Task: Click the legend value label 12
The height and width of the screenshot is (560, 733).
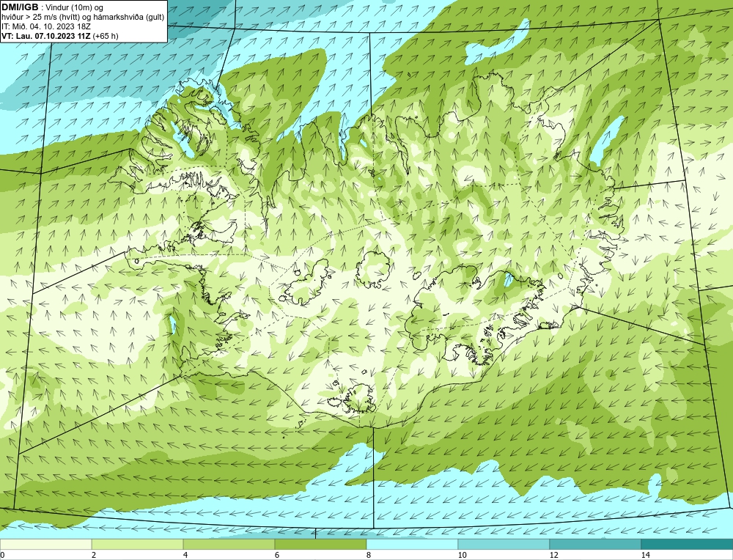Action: point(554,555)
